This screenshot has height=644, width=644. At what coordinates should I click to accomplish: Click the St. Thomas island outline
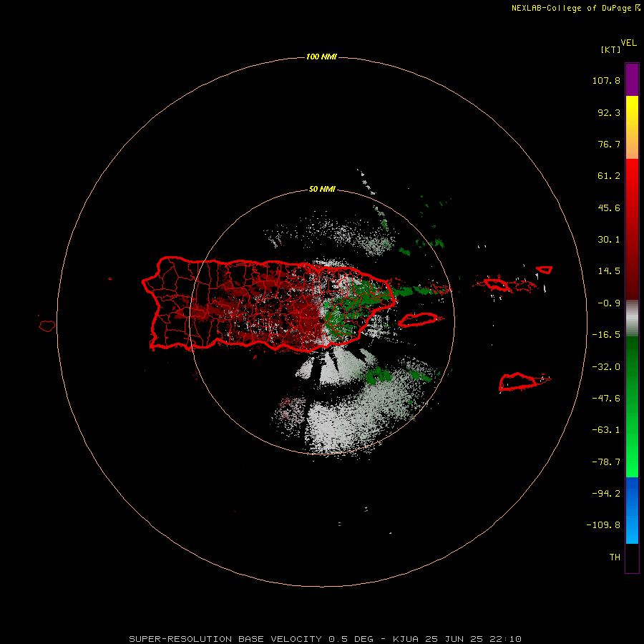point(497,285)
